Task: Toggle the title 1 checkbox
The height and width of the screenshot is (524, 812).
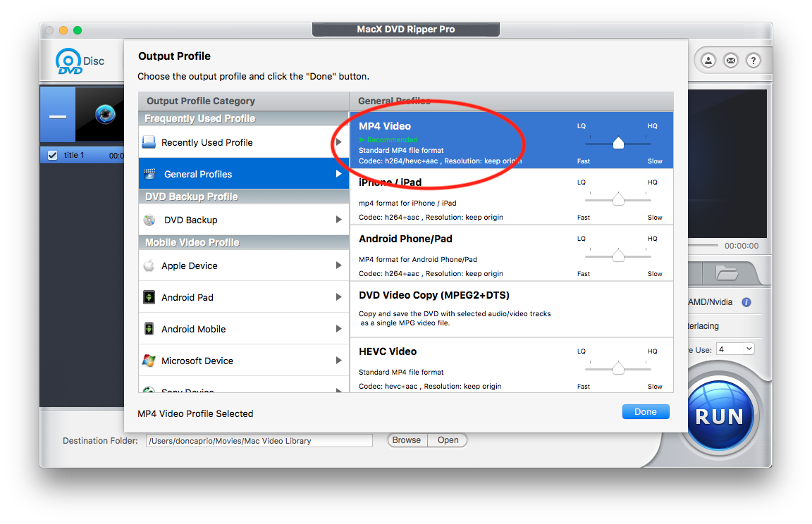Action: (52, 155)
